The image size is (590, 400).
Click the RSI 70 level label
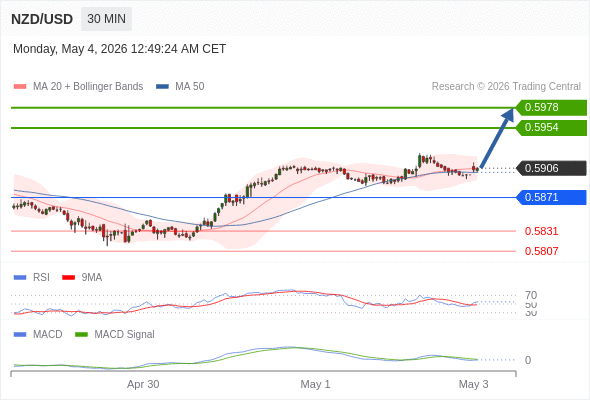click(531, 295)
